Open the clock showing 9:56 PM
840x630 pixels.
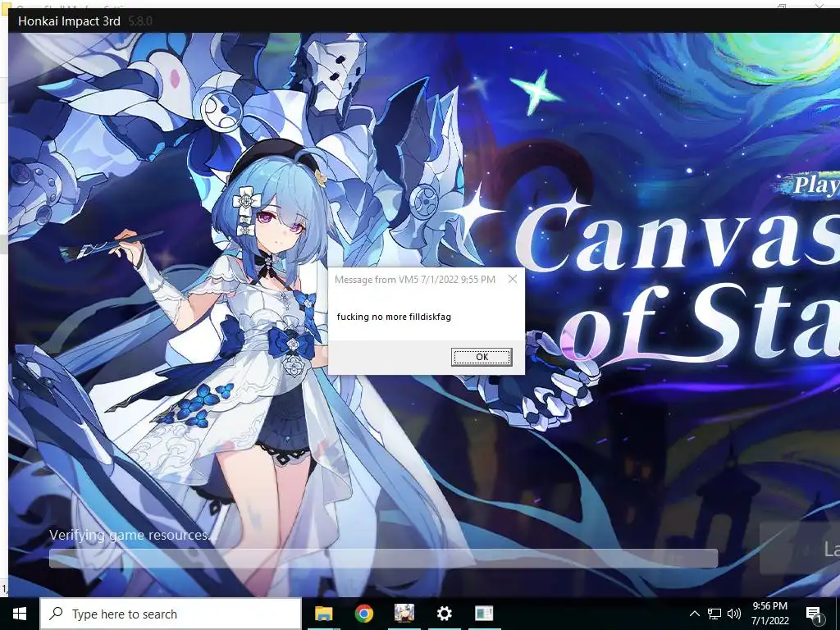pyautogui.click(x=770, y=614)
